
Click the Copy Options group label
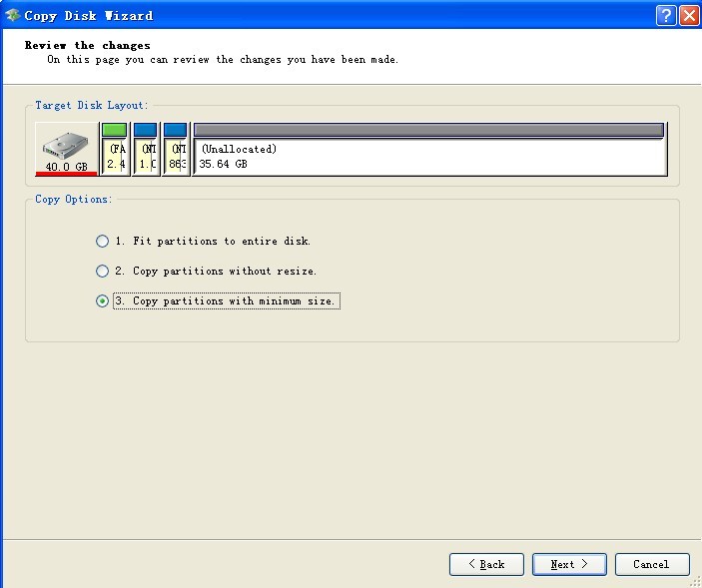coord(73,199)
